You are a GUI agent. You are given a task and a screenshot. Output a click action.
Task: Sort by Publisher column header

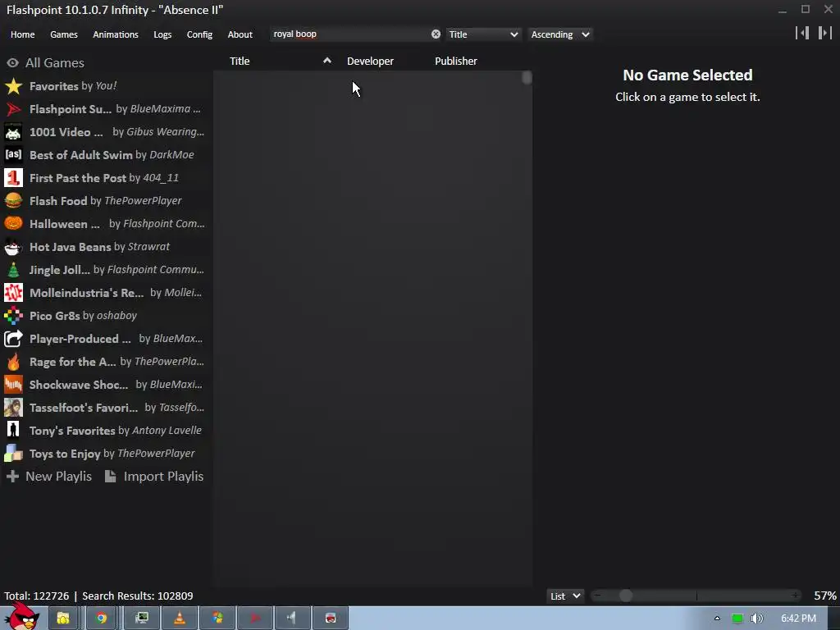pyautogui.click(x=456, y=61)
